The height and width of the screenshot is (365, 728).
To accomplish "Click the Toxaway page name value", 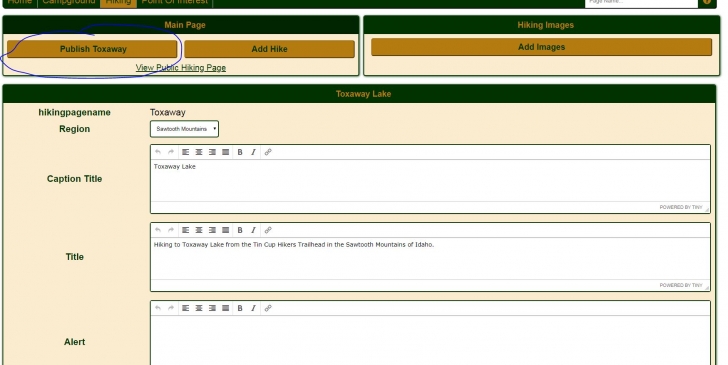I will (168, 112).
